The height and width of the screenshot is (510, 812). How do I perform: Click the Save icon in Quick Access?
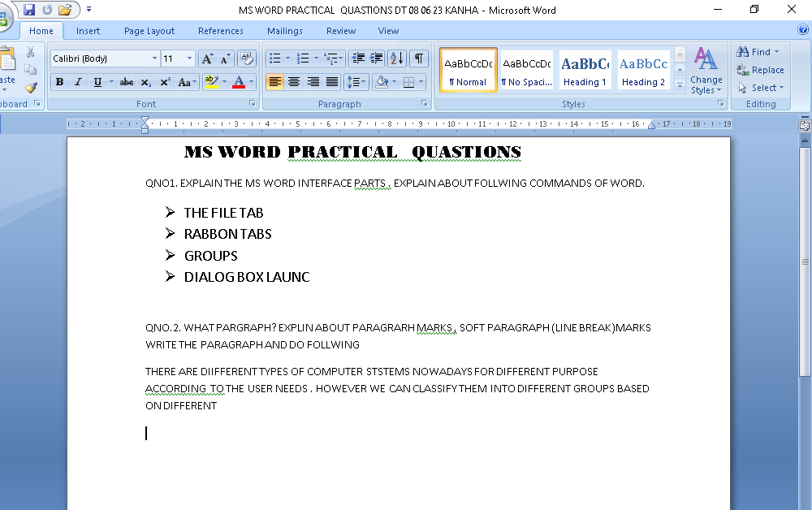point(29,10)
